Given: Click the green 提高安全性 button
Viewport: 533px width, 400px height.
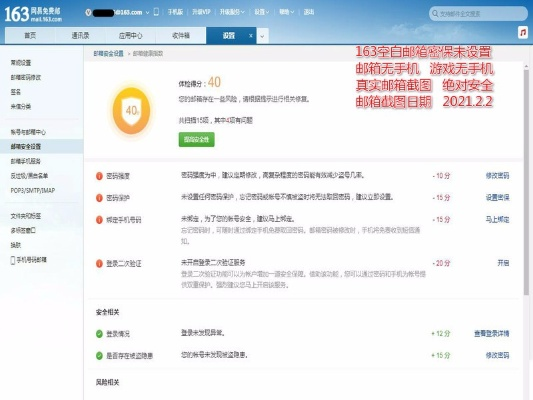Looking at the screenshot, I should (196, 140).
